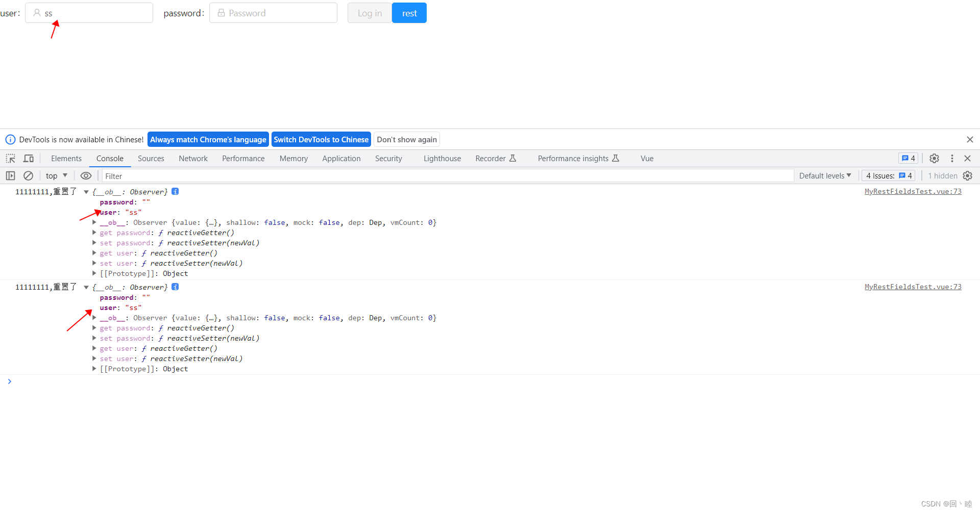Toggle the device emulation toolbar icon
This screenshot has height=512, width=980.
pos(28,158)
